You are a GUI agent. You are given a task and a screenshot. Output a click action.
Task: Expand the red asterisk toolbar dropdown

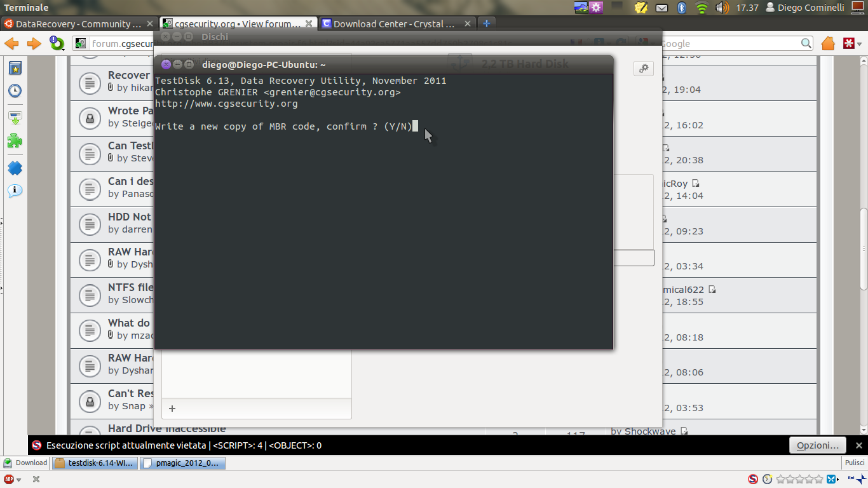point(858,44)
